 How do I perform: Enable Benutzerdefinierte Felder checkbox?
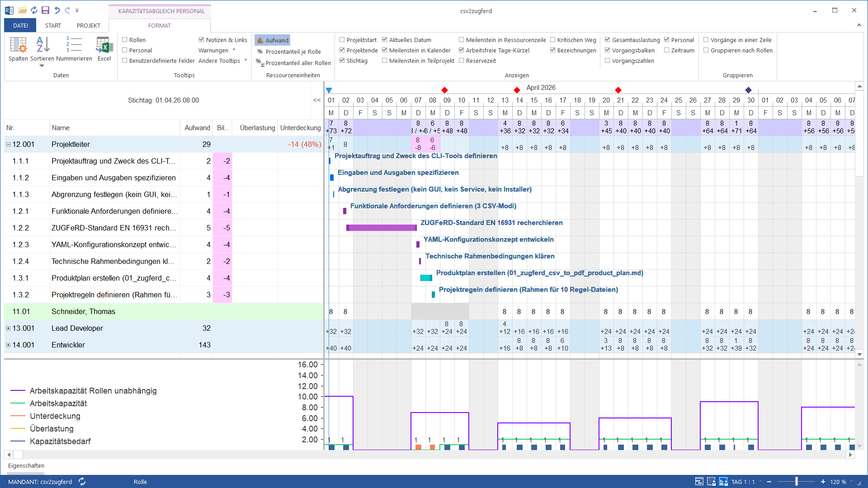click(125, 61)
